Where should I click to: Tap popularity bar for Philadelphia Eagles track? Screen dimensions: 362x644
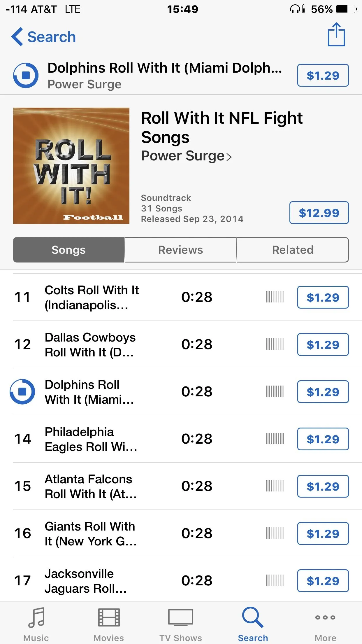pos(275,439)
